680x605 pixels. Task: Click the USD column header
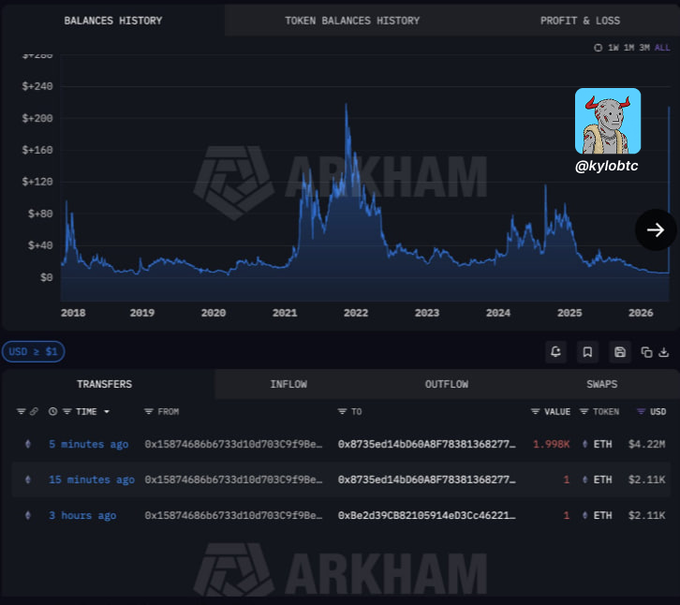click(658, 411)
